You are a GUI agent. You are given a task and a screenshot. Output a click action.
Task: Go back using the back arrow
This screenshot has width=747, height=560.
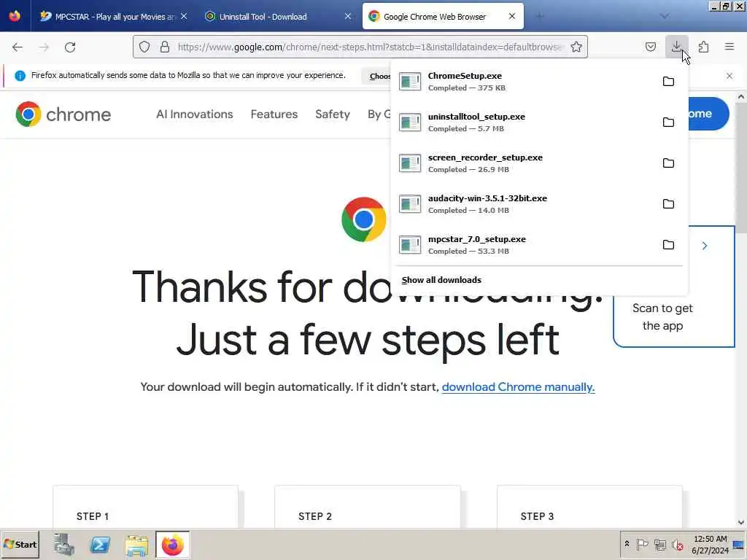(x=18, y=47)
